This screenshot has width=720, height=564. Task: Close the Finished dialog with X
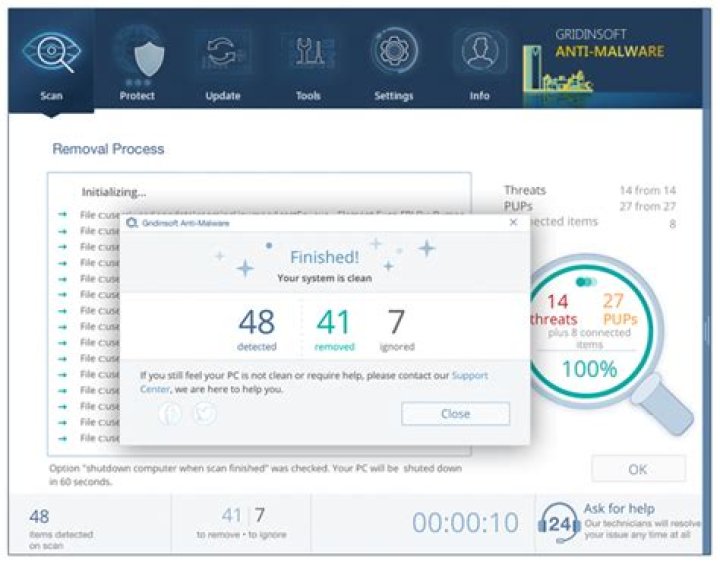tap(513, 222)
